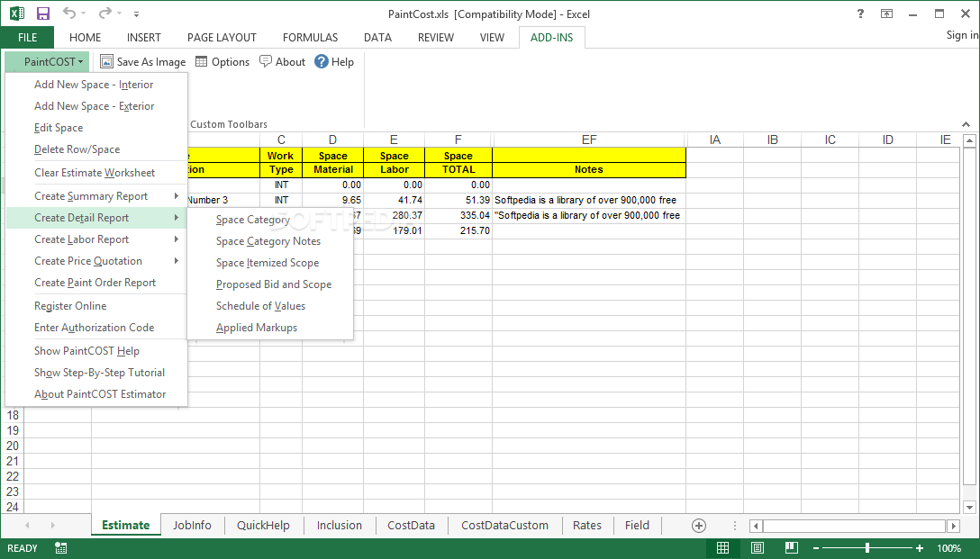Click the Microsoft Excel Help question mark
The image size is (980, 559).
(860, 14)
